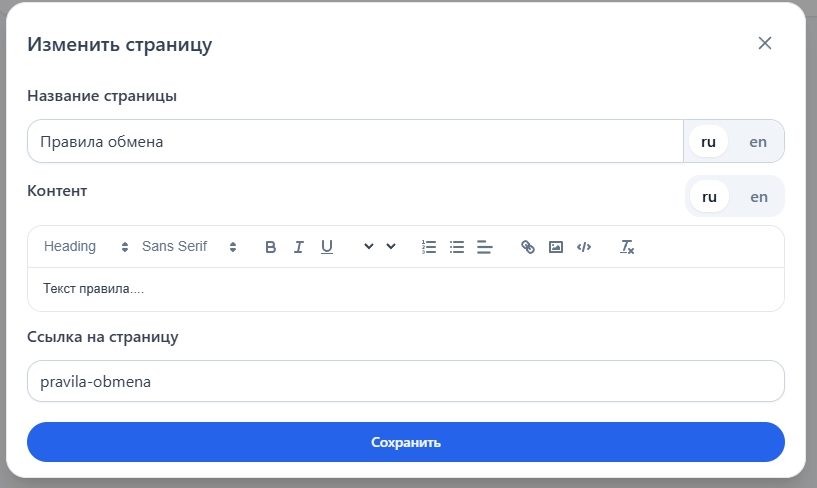The width and height of the screenshot is (817, 488).
Task: Insert a numbered list
Action: [429, 247]
